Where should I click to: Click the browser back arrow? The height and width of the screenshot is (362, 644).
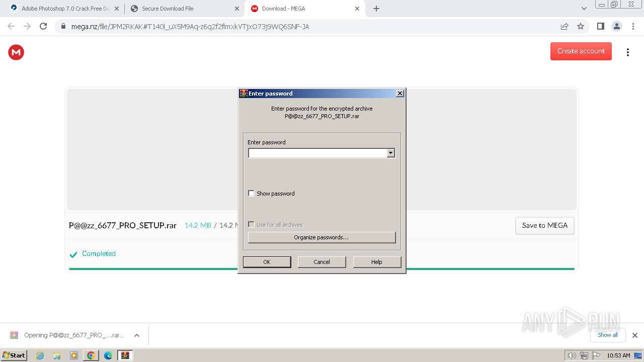[11, 26]
